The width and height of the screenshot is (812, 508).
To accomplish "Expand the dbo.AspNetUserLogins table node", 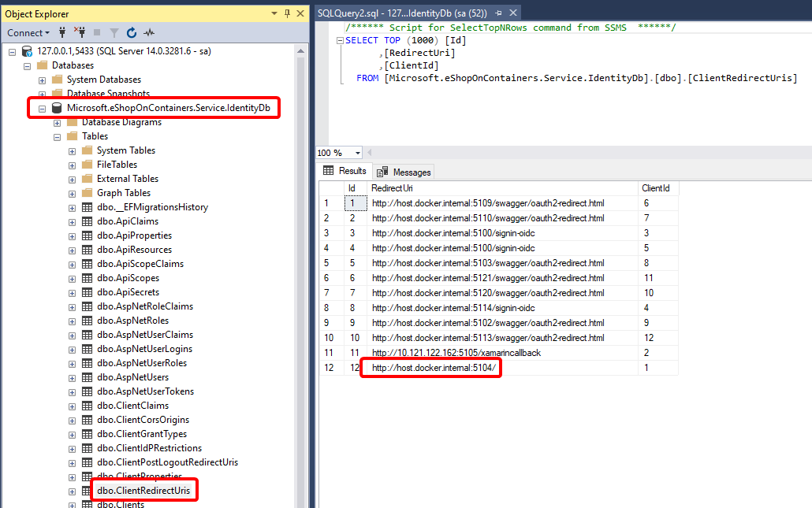I will 72,350.
